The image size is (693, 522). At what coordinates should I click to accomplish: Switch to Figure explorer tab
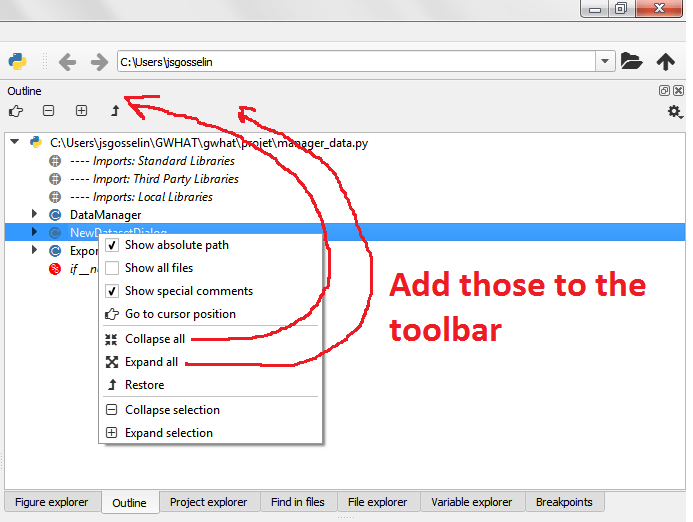click(x=52, y=502)
